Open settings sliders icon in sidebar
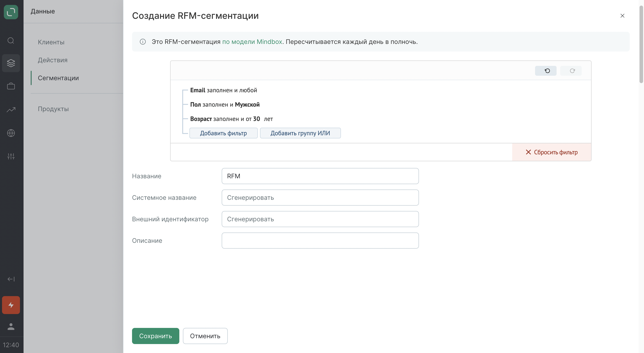The image size is (644, 353). (11, 156)
